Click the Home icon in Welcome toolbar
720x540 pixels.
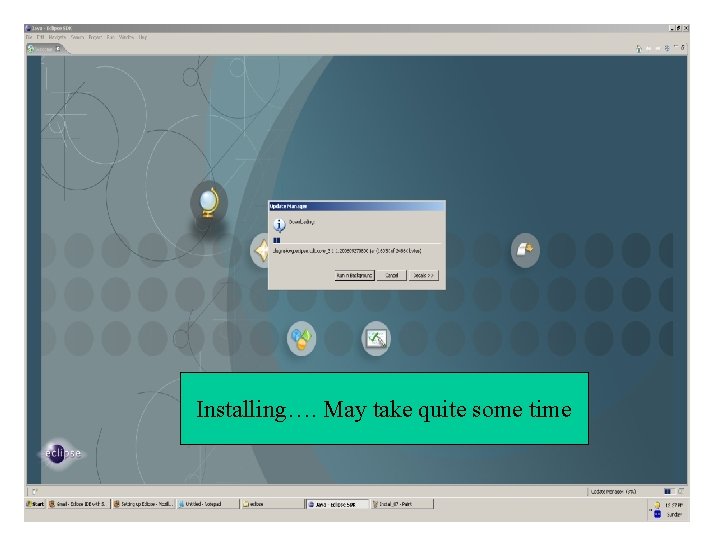point(639,48)
